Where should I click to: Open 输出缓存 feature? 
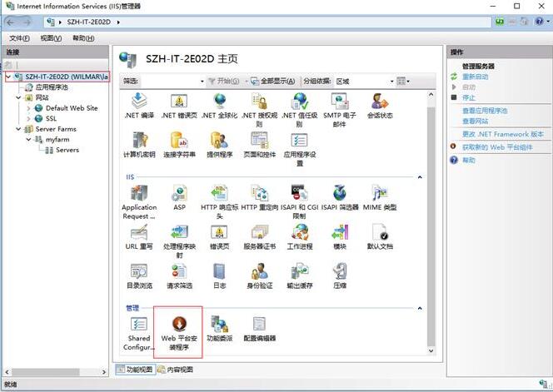point(300,276)
